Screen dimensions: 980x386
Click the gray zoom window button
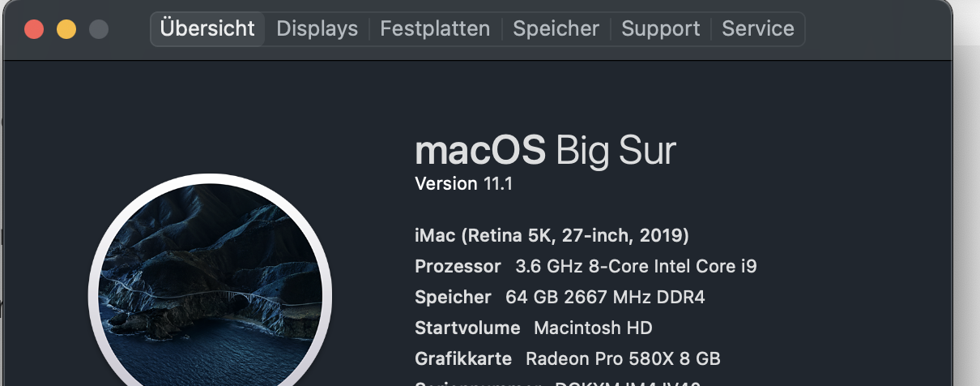(99, 30)
